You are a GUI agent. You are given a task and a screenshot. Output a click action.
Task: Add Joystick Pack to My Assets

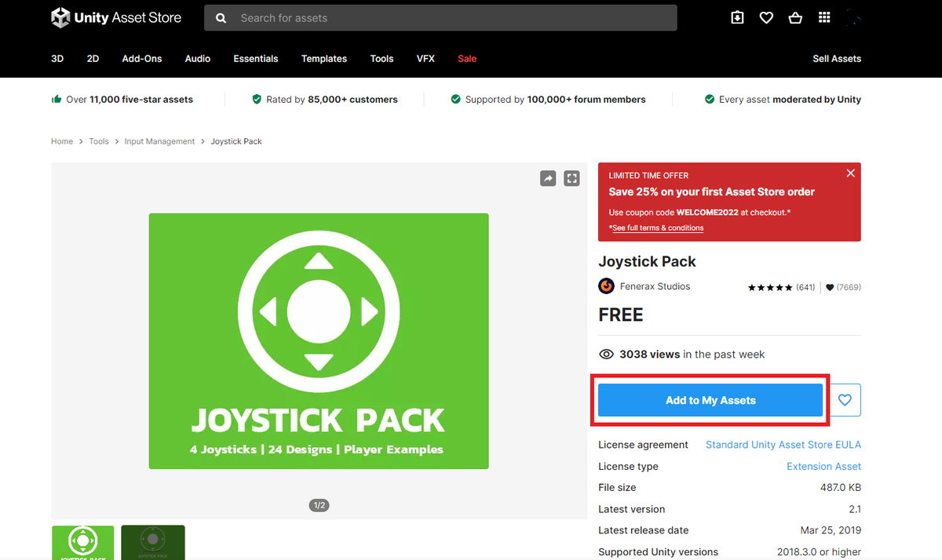coord(710,400)
